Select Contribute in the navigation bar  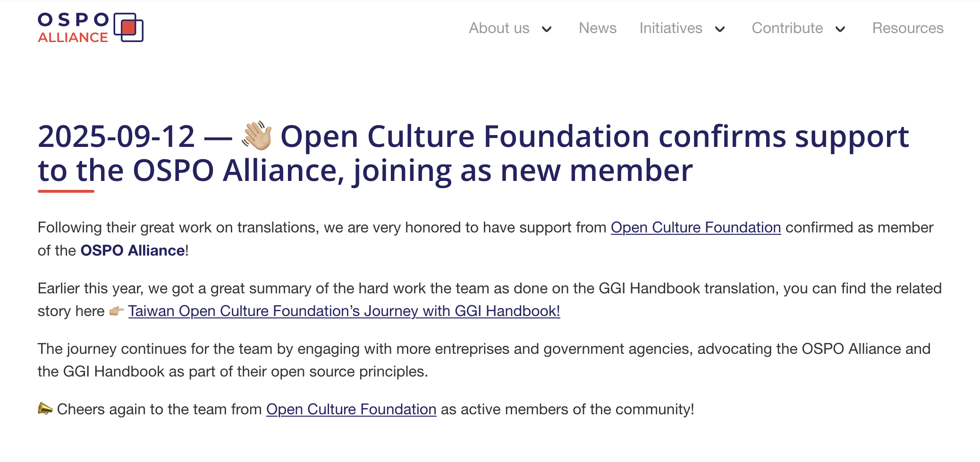pyautogui.click(x=787, y=28)
